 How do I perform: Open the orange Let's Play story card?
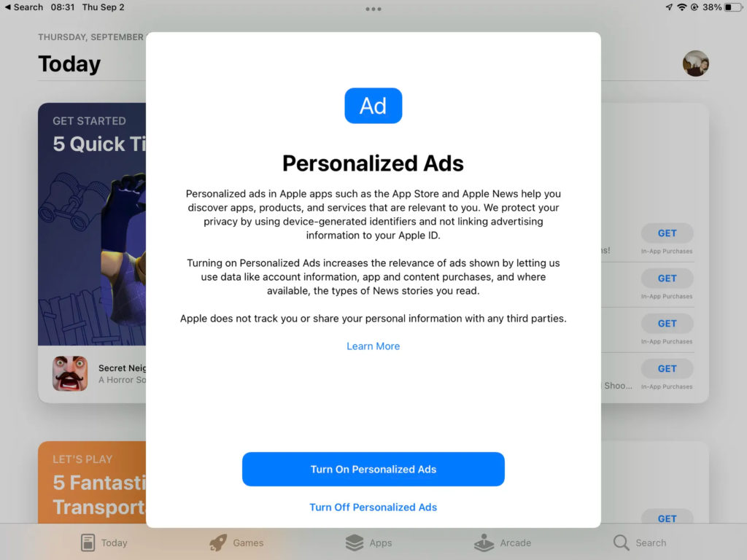pos(92,483)
